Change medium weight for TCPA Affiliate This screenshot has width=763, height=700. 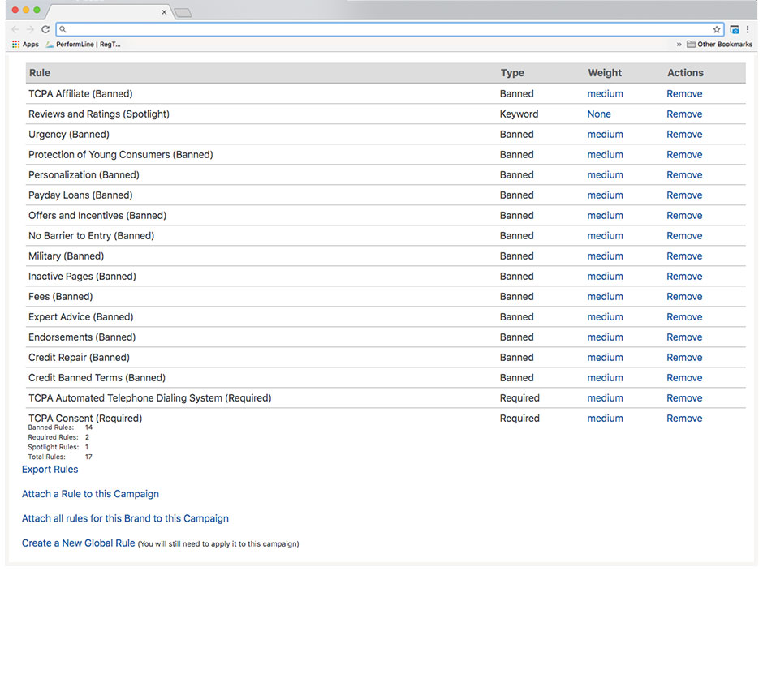pos(605,94)
